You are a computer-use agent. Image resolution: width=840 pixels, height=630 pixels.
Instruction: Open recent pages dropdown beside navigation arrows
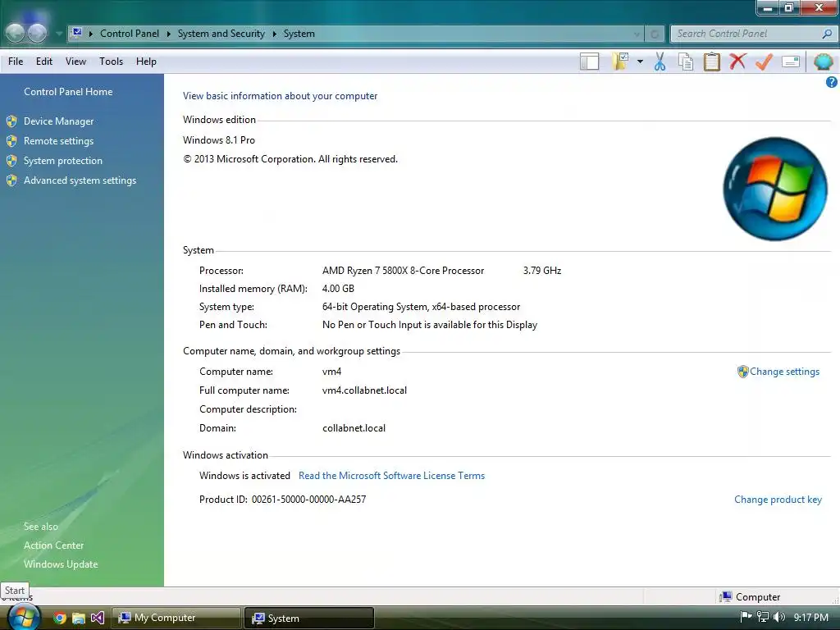tap(59, 33)
